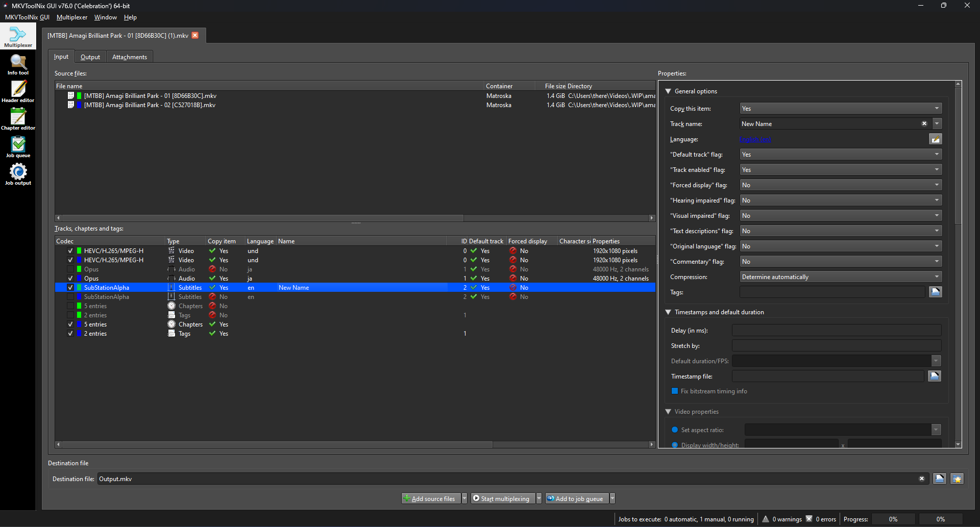Switch to the Output tab
The image size is (980, 527).
(x=90, y=57)
